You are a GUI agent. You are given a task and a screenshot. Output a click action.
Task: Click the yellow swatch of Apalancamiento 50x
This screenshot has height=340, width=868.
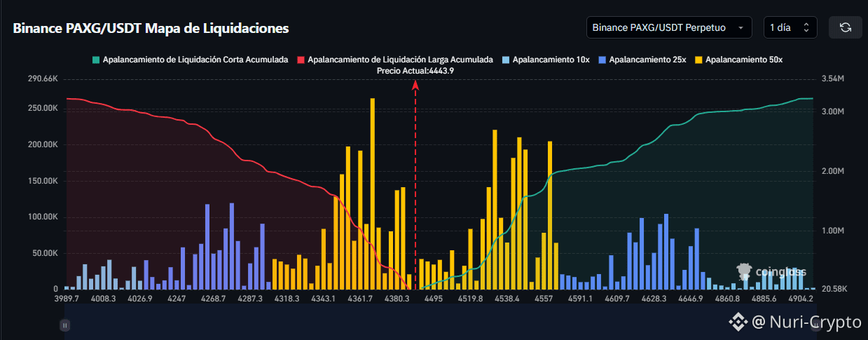click(x=699, y=60)
